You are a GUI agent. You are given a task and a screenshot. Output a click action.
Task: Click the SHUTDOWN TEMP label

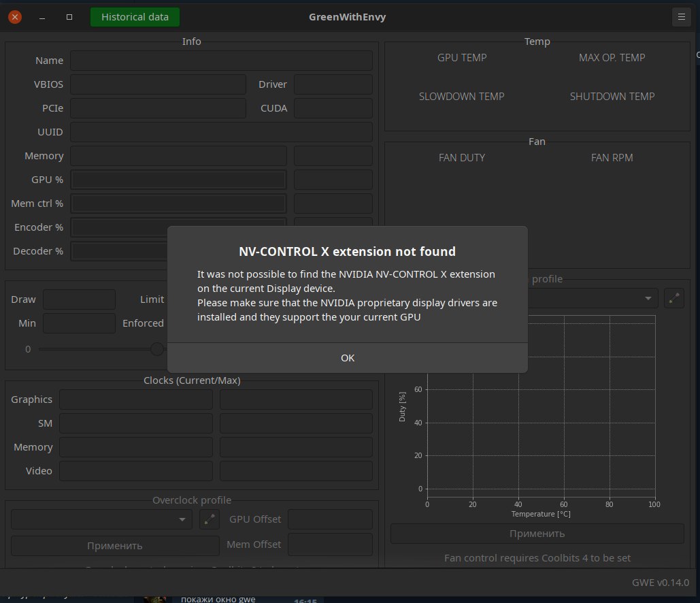pos(612,97)
